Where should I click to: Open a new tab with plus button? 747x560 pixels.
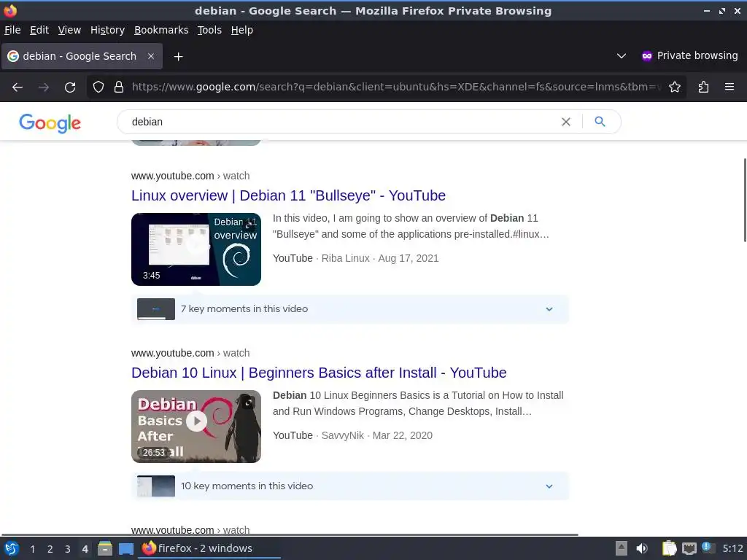(x=178, y=57)
